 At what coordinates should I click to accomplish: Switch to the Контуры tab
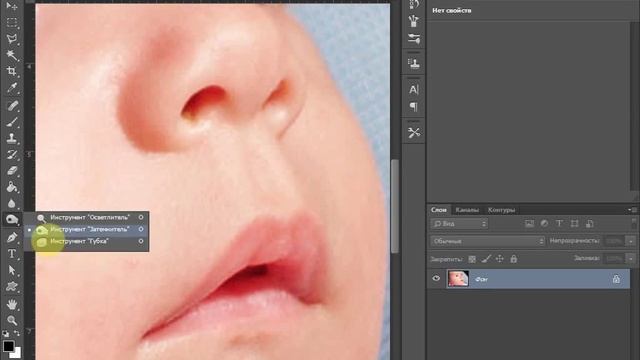pyautogui.click(x=501, y=210)
